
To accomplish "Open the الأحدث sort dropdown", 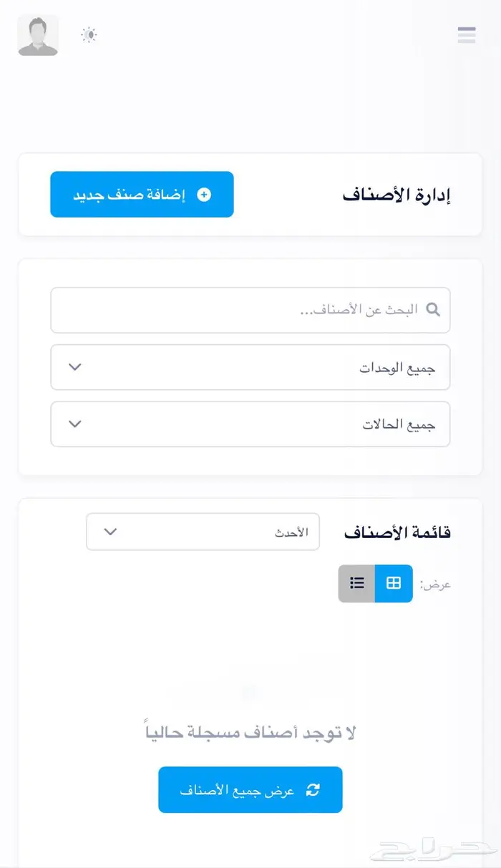I will tap(203, 532).
